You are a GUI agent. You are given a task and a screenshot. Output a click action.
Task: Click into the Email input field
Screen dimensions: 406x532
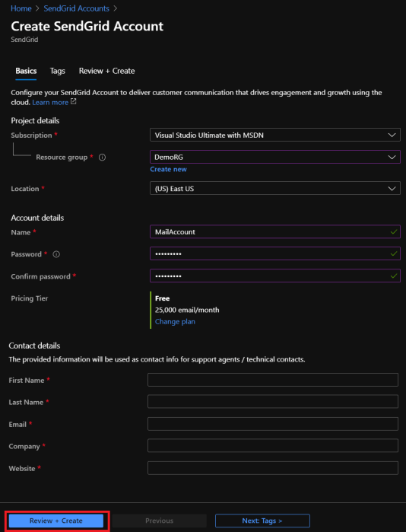[x=273, y=424]
